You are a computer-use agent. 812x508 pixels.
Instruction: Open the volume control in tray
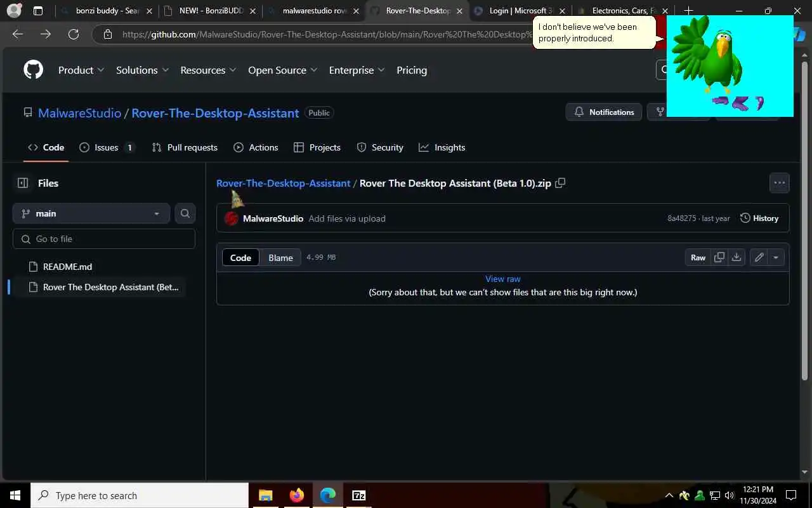pyautogui.click(x=729, y=495)
